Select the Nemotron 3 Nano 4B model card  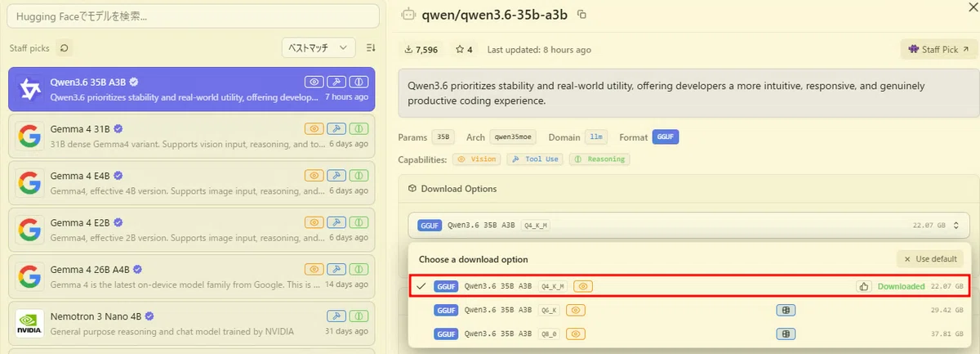[x=192, y=322]
